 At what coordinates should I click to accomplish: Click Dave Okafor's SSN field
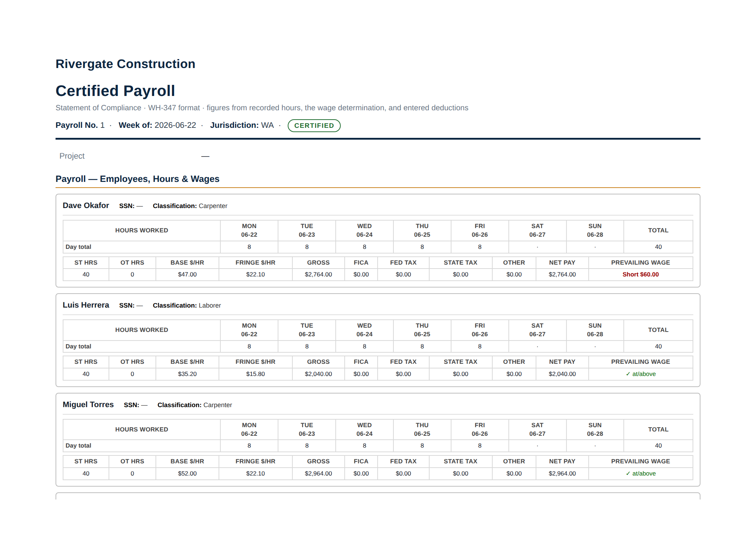click(131, 206)
